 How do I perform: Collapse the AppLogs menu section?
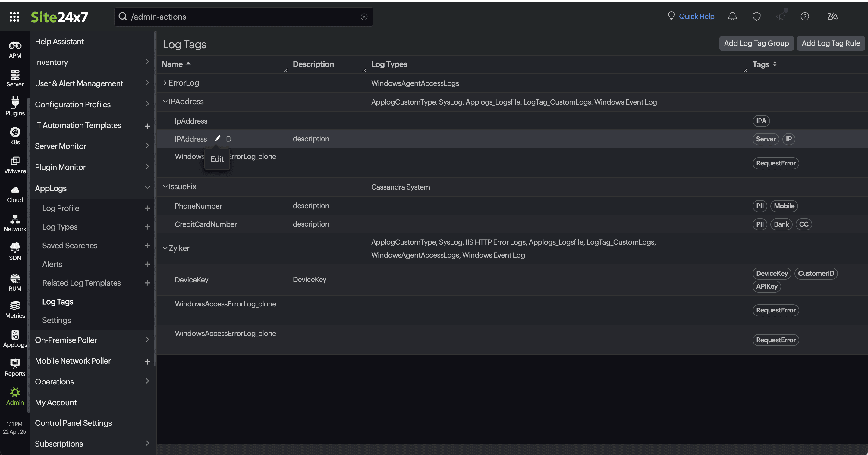[147, 188]
